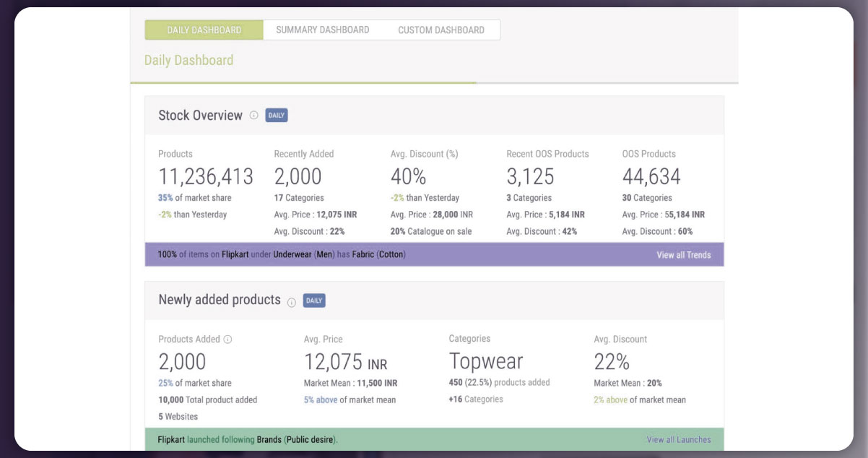Click the 450 (22.5%) products added text
Image resolution: width=868 pixels, height=458 pixels.
point(500,383)
